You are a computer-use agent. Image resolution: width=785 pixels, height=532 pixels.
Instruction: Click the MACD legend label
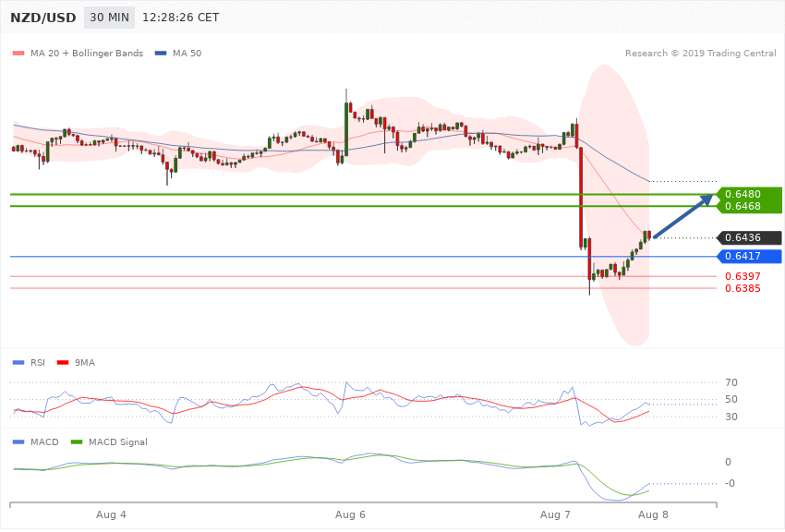(44, 441)
